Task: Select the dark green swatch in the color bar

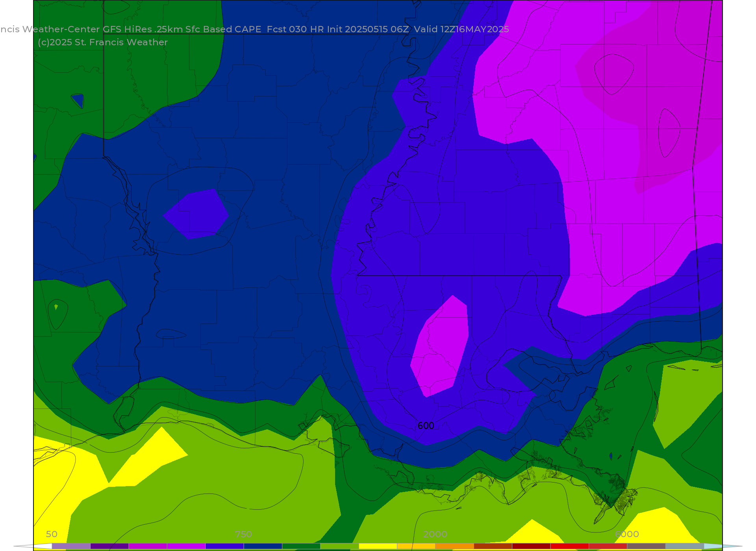Action: point(301,546)
